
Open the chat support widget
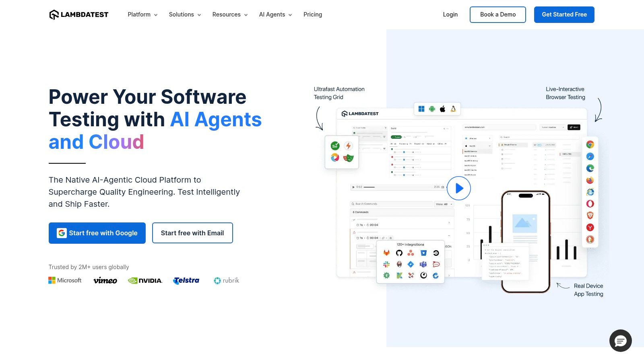tap(621, 341)
